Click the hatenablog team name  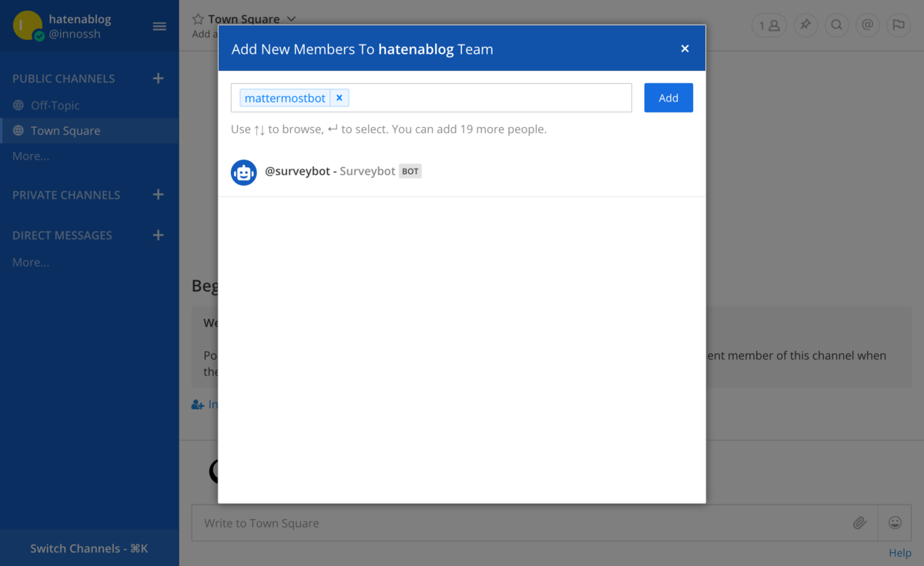[x=81, y=18]
